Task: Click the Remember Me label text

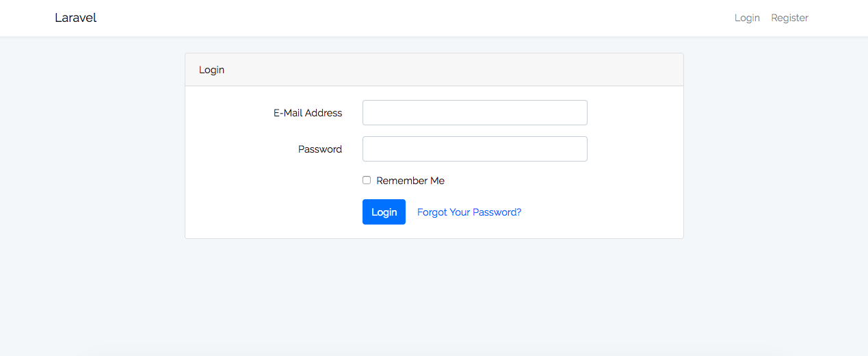Action: point(410,181)
